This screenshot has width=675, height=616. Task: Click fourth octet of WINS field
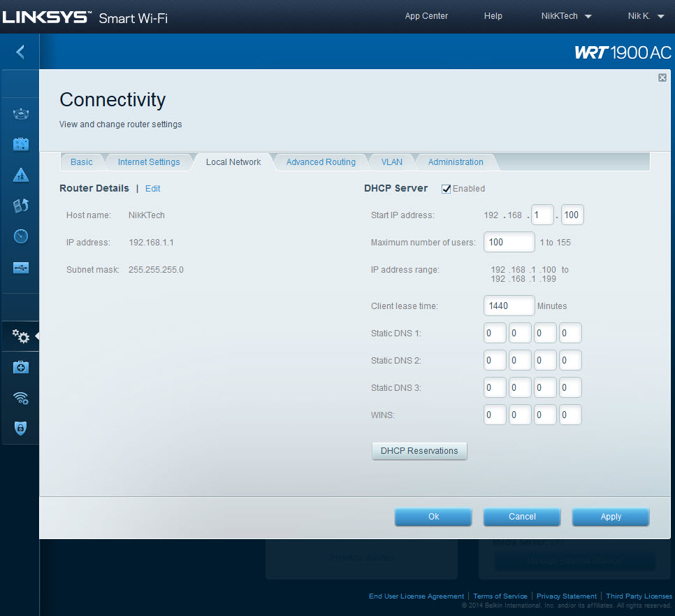(570, 415)
